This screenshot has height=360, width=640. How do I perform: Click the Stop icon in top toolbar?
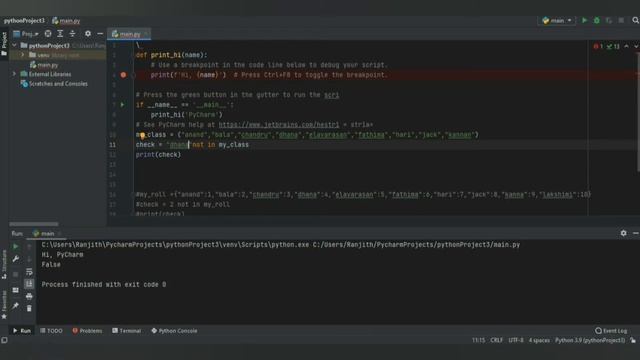(x=621, y=20)
